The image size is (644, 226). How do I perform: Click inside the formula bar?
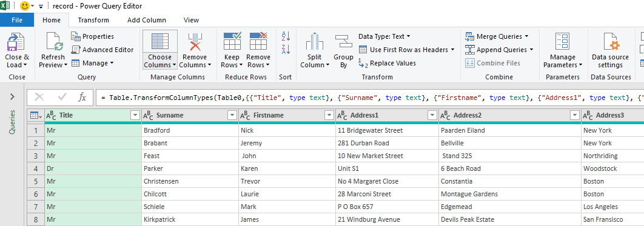pos(370,98)
